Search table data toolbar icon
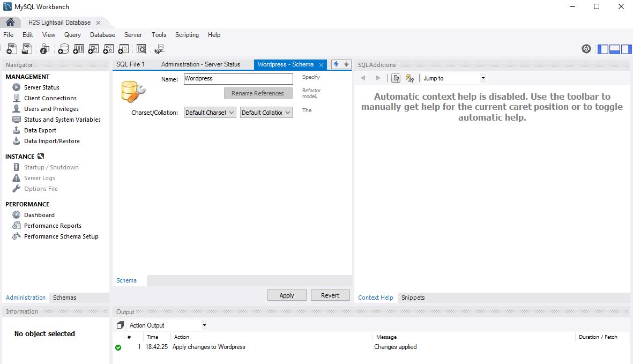This screenshot has height=364, width=633. [142, 49]
